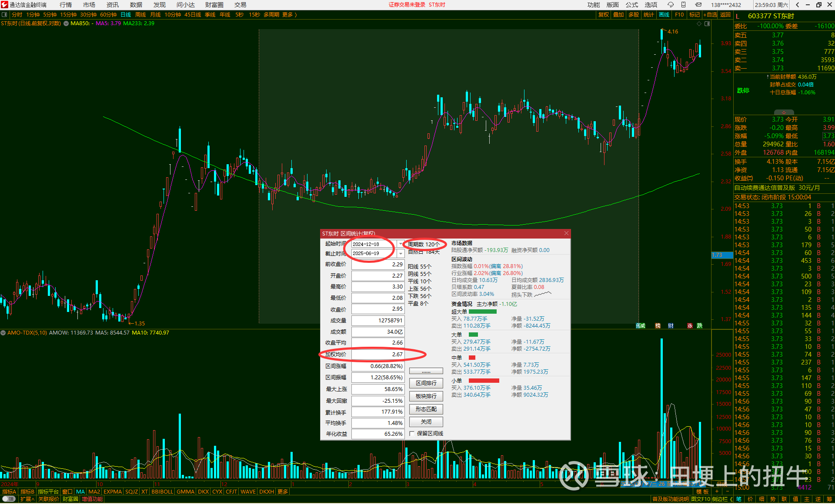Click the zoom-in plus button beside 模板
The height and width of the screenshot is (504, 835).
coord(717,491)
